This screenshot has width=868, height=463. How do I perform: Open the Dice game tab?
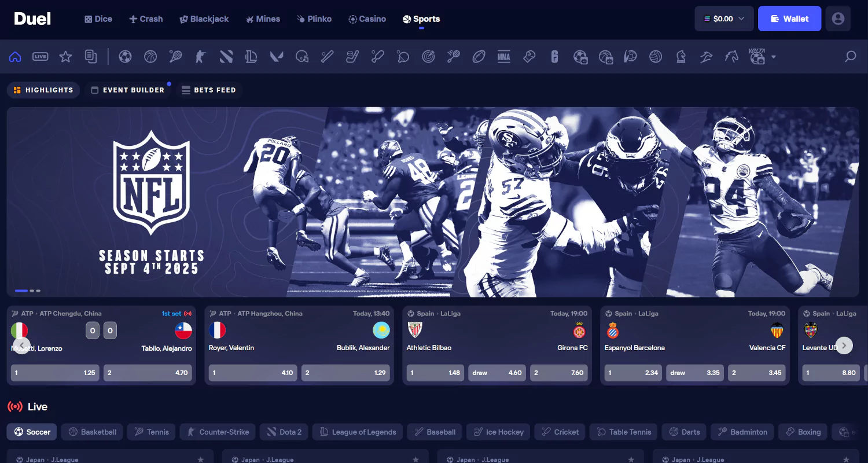coord(98,19)
